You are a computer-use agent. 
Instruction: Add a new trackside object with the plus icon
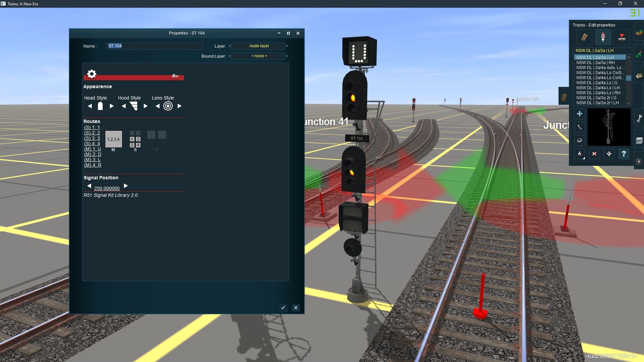pyautogui.click(x=580, y=114)
